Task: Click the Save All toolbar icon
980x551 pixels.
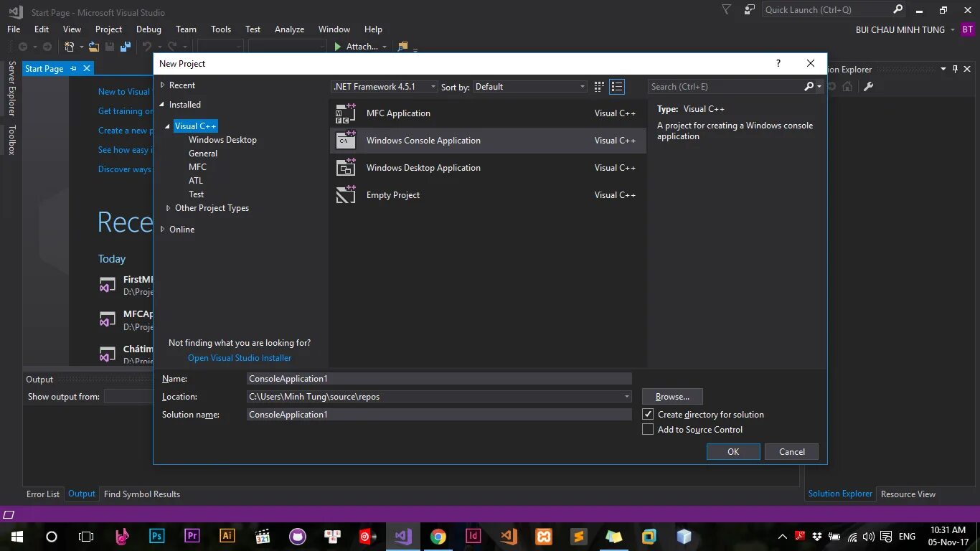Action: [126, 47]
